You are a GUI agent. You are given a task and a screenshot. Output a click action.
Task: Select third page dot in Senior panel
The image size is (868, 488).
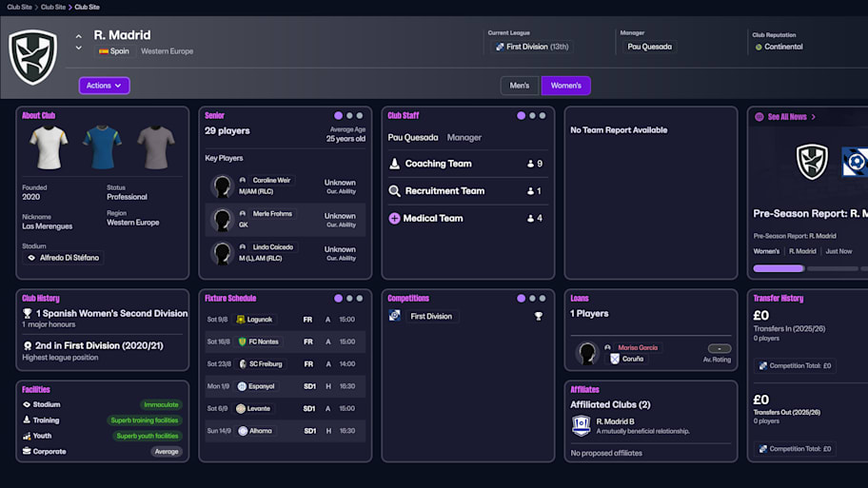click(x=360, y=116)
